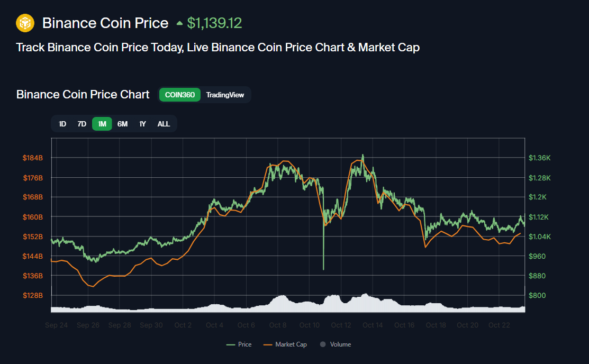Select the 7D time range
This screenshot has height=364, width=589.
pyautogui.click(x=82, y=124)
